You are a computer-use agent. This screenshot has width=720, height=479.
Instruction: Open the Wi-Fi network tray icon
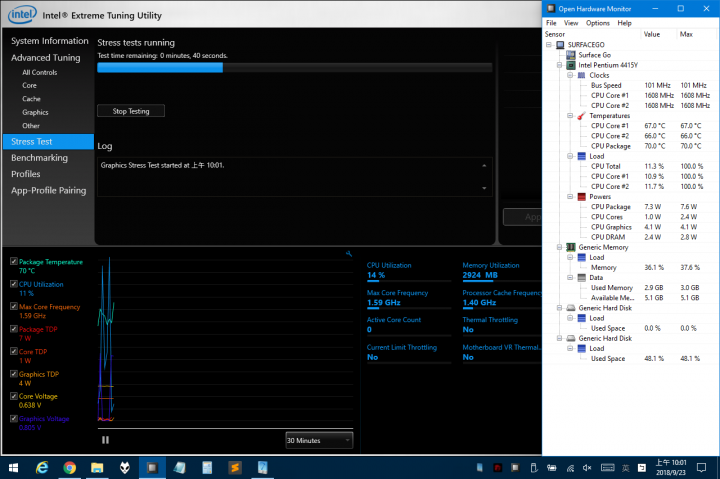[x=570, y=468]
